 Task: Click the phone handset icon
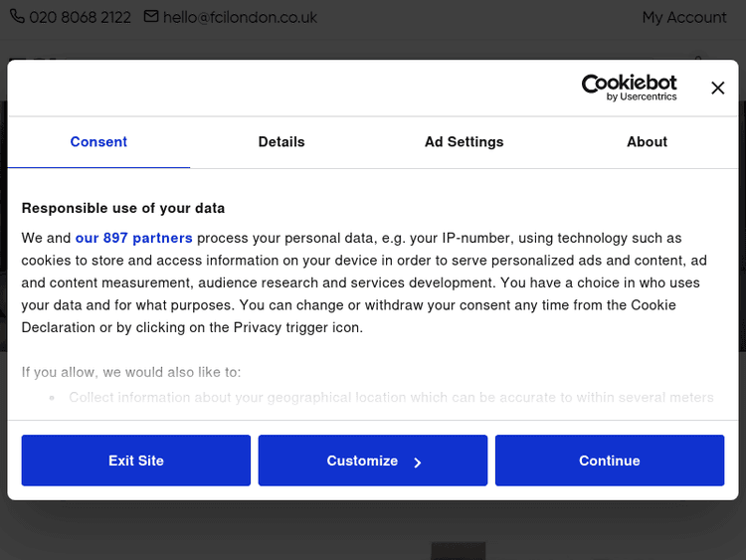tap(17, 17)
